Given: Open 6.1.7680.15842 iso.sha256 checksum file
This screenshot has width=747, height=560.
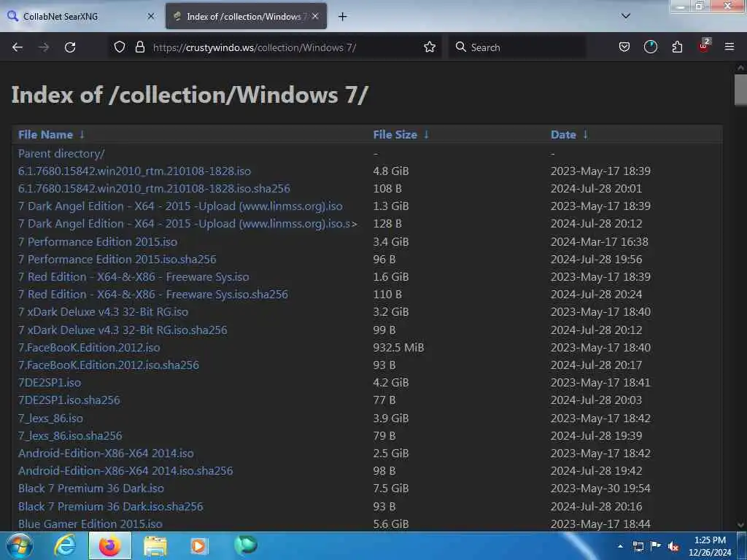Looking at the screenshot, I should [x=154, y=189].
